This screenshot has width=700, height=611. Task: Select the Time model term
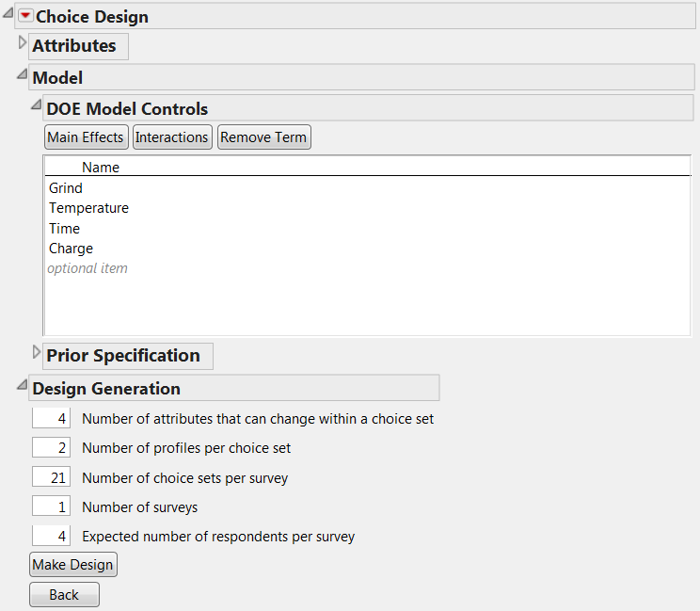[x=64, y=229]
